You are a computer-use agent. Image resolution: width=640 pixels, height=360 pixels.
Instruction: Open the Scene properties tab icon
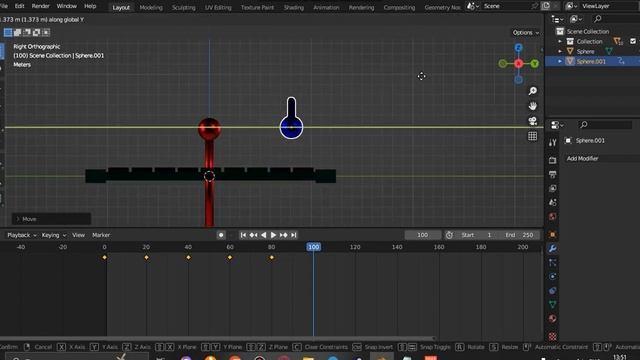[552, 202]
